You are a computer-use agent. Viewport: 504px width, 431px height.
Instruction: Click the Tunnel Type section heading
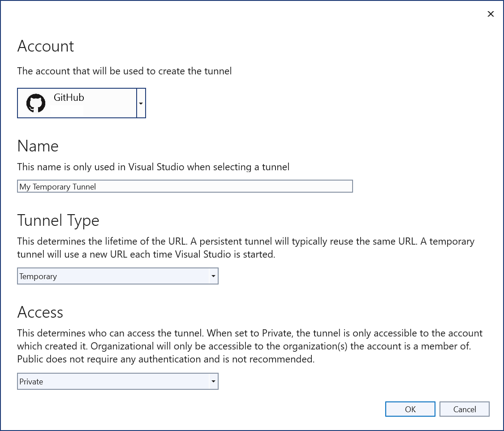(58, 220)
